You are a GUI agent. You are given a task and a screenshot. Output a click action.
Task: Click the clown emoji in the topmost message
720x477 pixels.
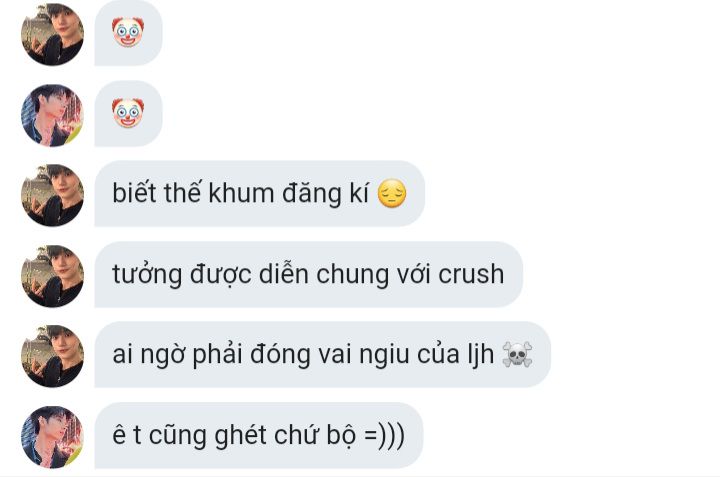(x=128, y=32)
